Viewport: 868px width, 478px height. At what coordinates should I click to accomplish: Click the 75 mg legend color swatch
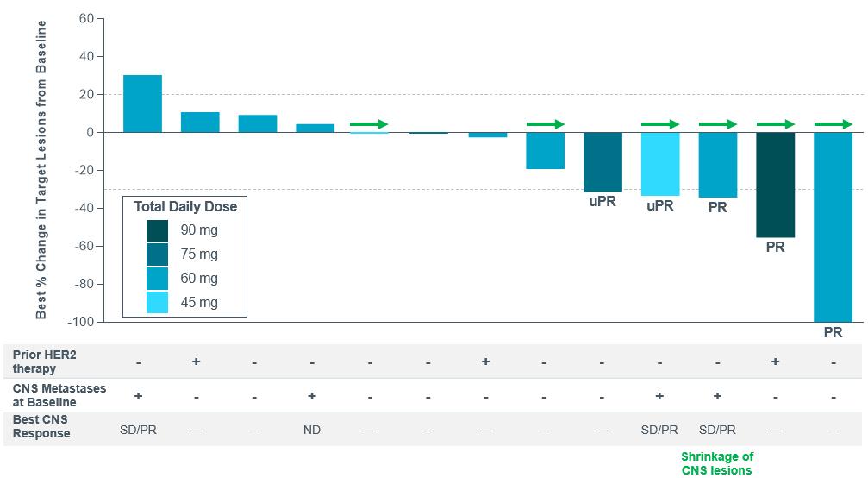pos(157,255)
